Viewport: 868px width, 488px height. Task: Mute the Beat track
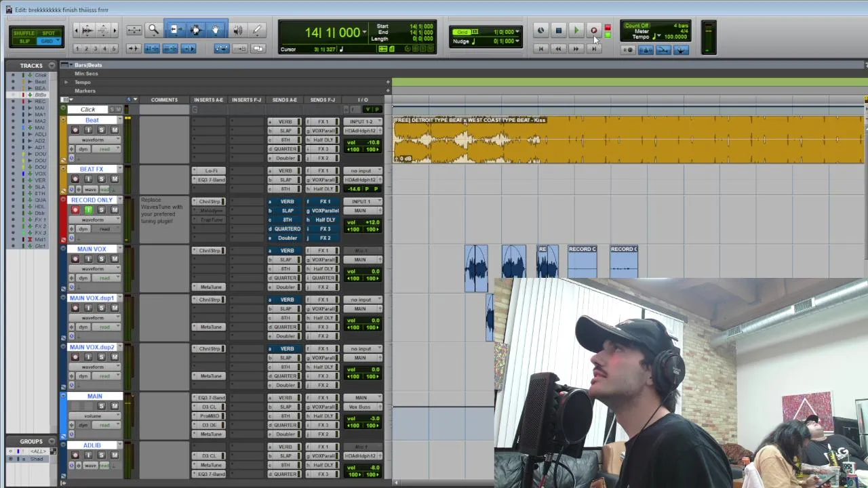coord(114,130)
